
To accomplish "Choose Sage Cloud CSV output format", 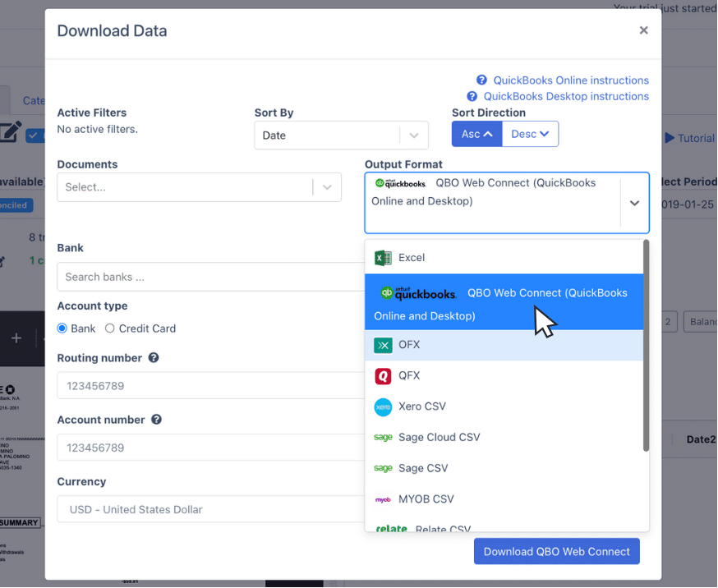I will coord(504,438).
